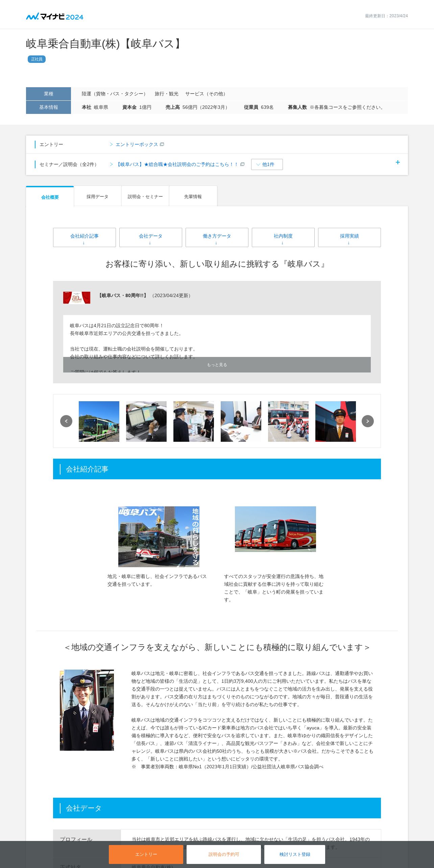Viewport: 434px width, 868px height.
Task: Jump to 社内制度 section
Action: pos(283,237)
